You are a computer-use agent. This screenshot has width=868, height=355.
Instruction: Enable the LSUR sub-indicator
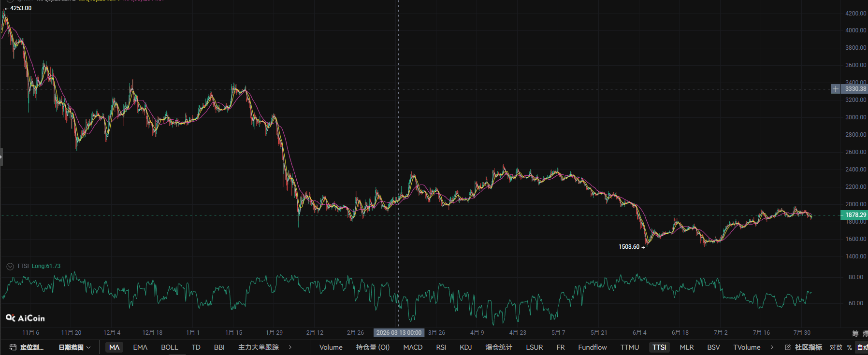pyautogui.click(x=535, y=347)
